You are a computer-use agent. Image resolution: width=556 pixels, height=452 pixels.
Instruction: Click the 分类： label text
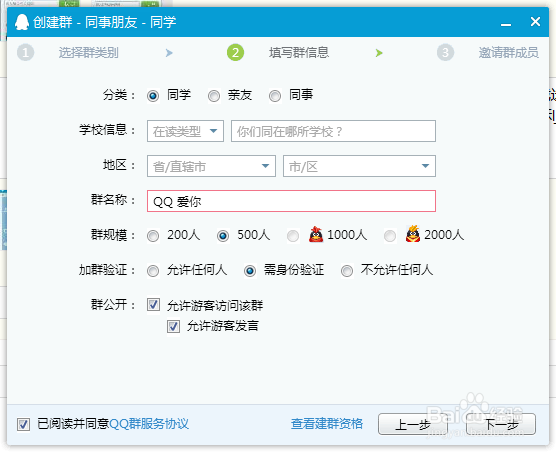pos(119,95)
